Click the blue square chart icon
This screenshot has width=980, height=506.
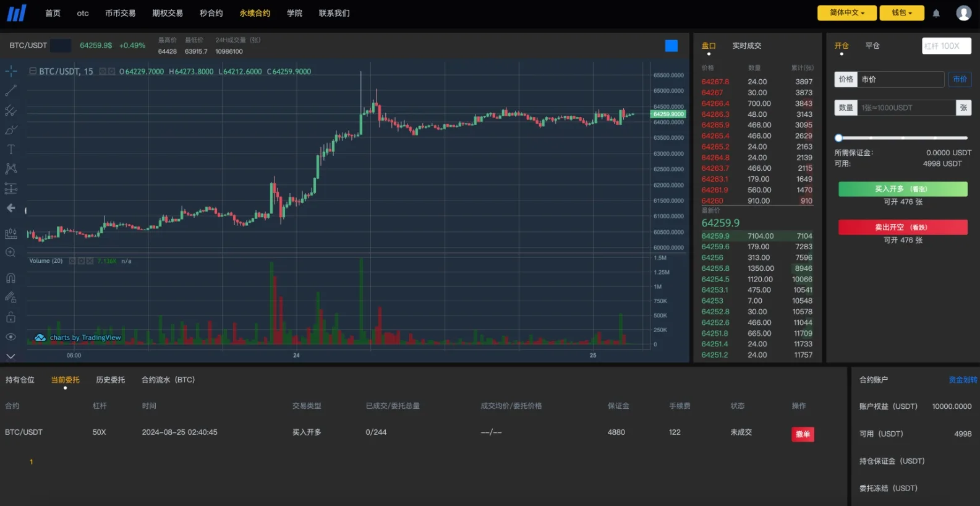pyautogui.click(x=671, y=46)
